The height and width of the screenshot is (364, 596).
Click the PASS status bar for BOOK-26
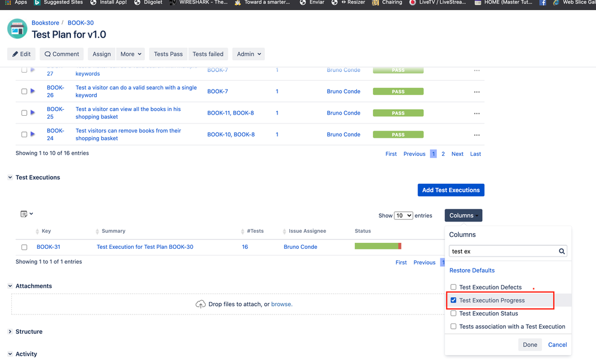click(398, 91)
